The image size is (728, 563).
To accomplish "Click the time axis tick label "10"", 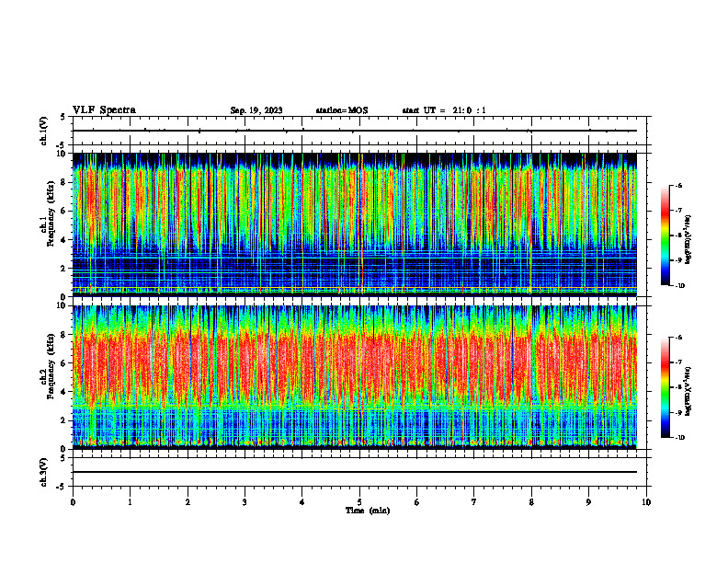I will pyautogui.click(x=646, y=502).
